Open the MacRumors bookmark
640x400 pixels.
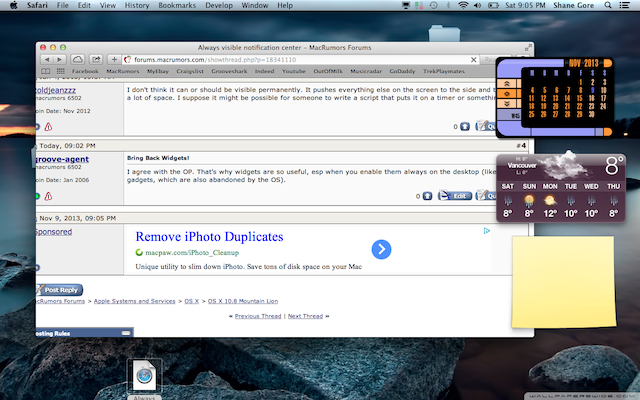tap(122, 71)
